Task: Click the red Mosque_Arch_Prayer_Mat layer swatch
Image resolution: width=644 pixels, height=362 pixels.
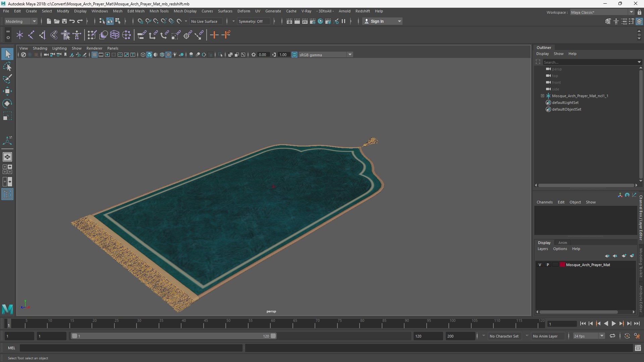Action: click(562, 265)
